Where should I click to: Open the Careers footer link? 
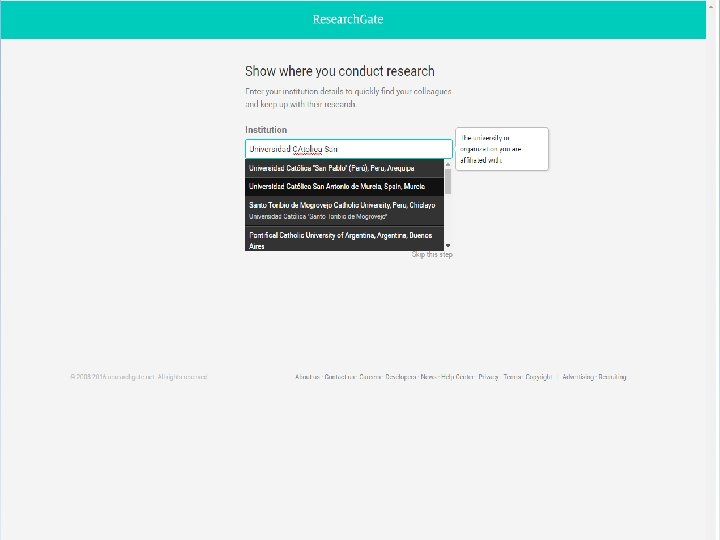[x=370, y=377]
